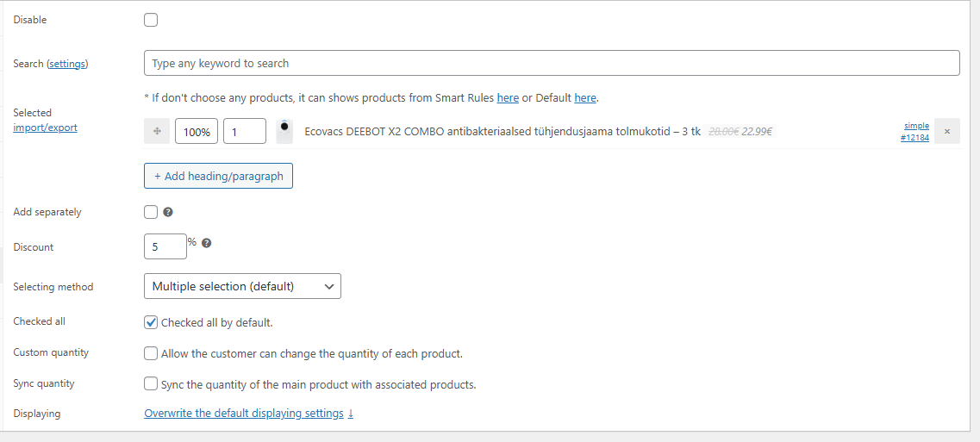The width and height of the screenshot is (980, 442).
Task: Open the Search settings link
Action: [x=67, y=64]
